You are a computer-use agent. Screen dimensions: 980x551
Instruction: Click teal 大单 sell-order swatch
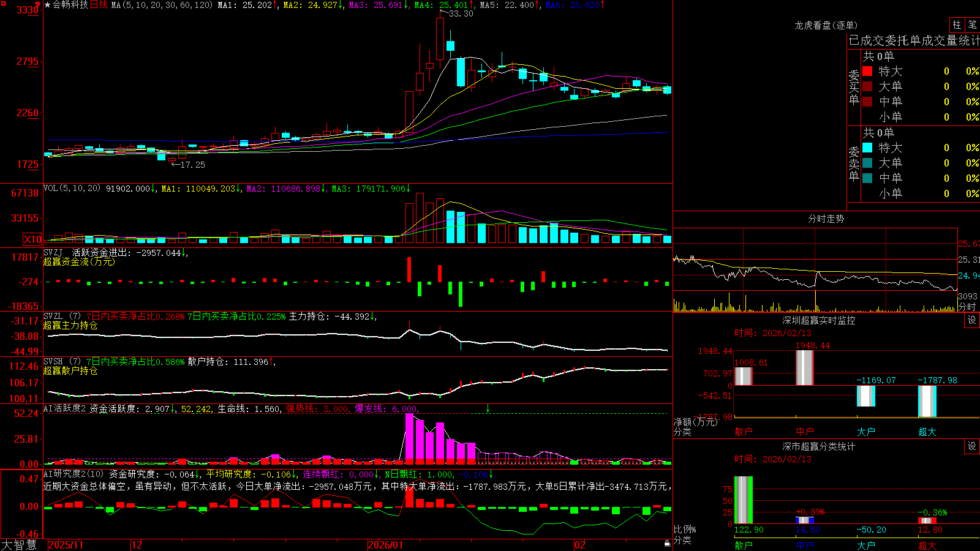(x=867, y=163)
